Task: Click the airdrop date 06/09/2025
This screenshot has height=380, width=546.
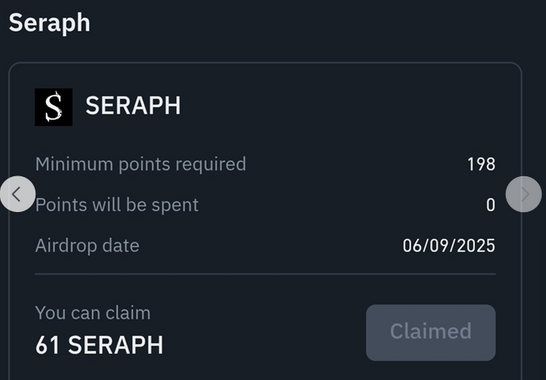Action: point(449,246)
